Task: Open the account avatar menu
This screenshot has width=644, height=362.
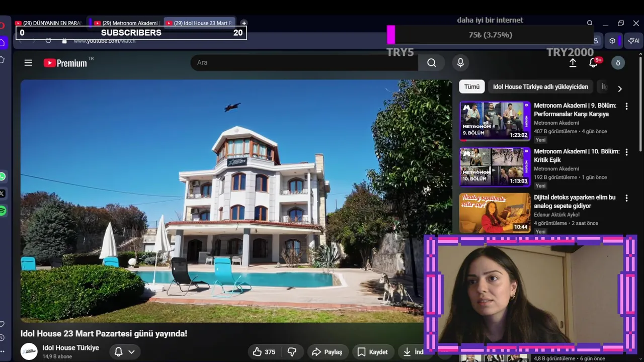Action: click(618, 62)
